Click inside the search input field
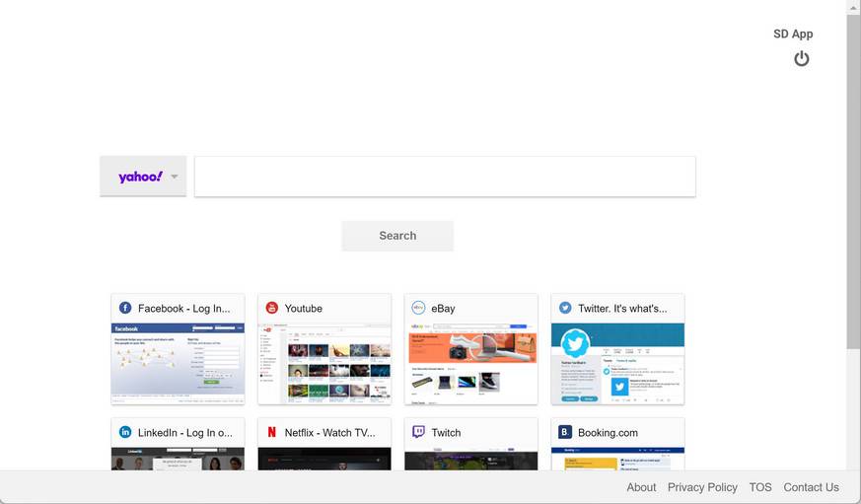The image size is (861, 504). pos(445,177)
